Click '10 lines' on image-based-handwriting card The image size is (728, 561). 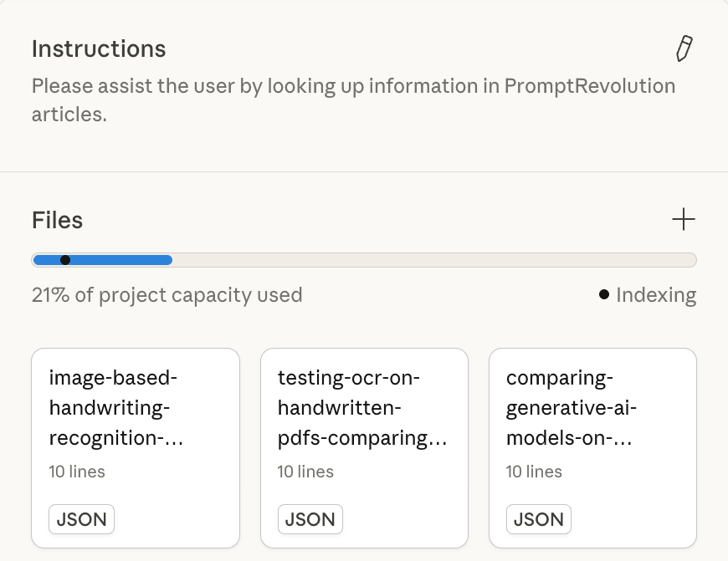77,472
